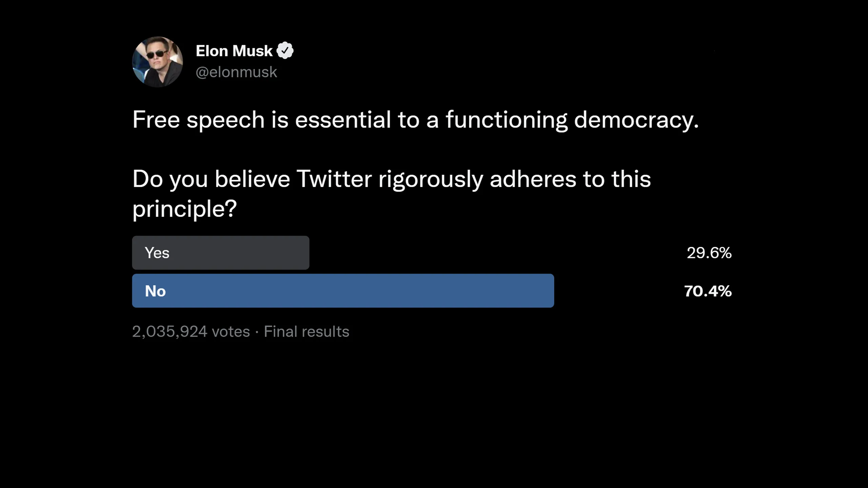
Task: Click the word 'democracy.' in the tweet
Action: point(636,120)
